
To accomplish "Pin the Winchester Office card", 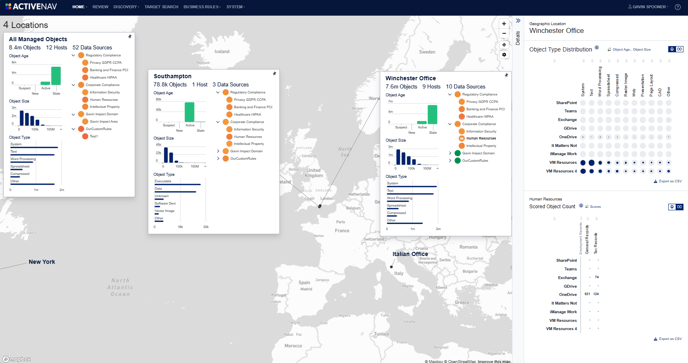I will coord(506,75).
